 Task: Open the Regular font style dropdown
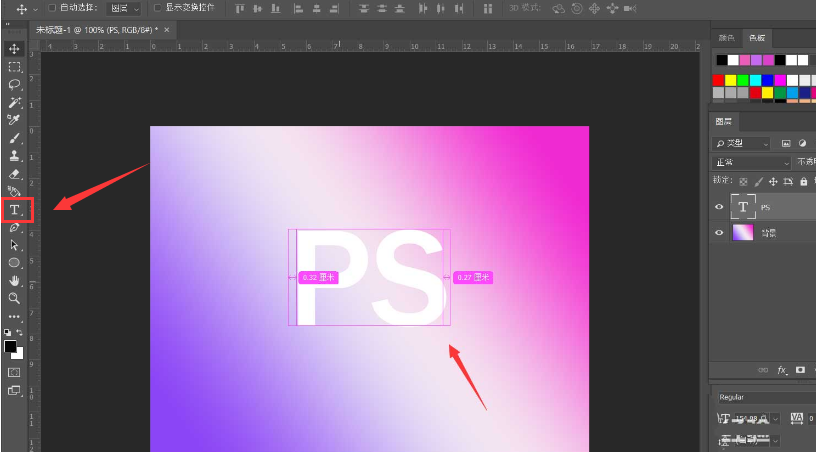click(767, 397)
